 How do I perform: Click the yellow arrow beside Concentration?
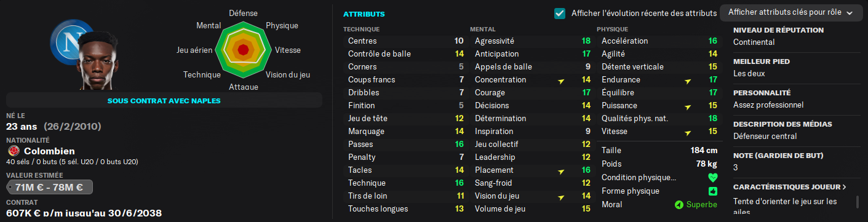[x=560, y=81]
